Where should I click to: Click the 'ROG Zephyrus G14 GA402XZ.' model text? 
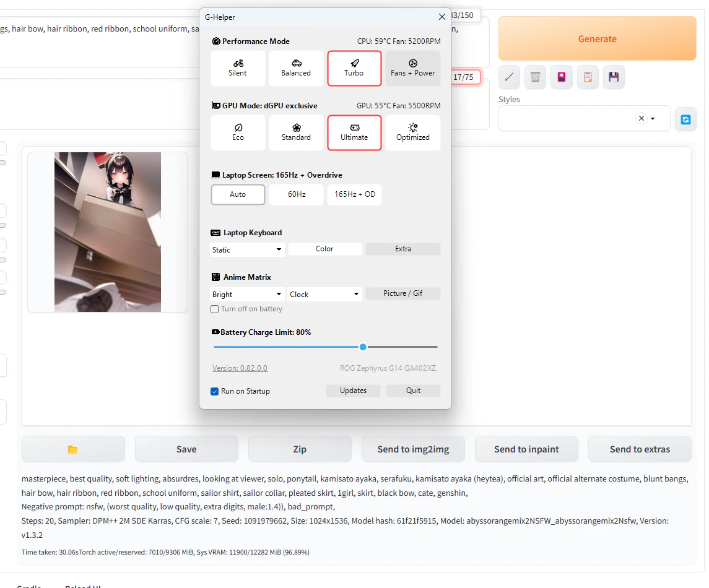(x=389, y=368)
